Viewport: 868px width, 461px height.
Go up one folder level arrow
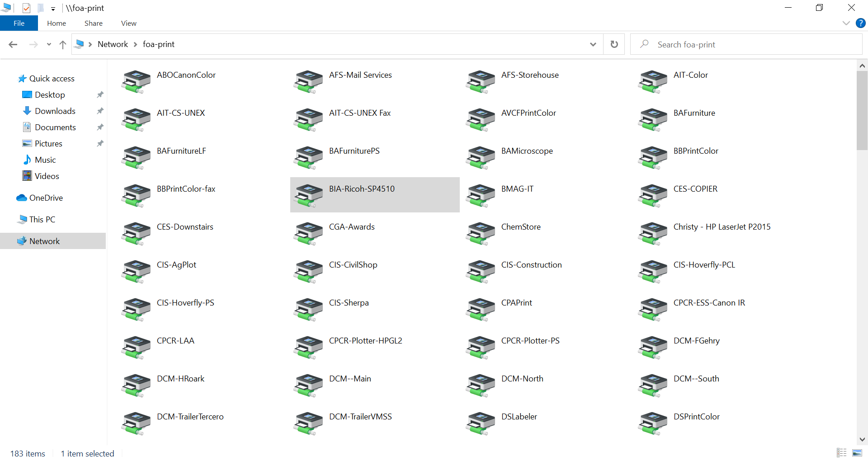(x=63, y=44)
